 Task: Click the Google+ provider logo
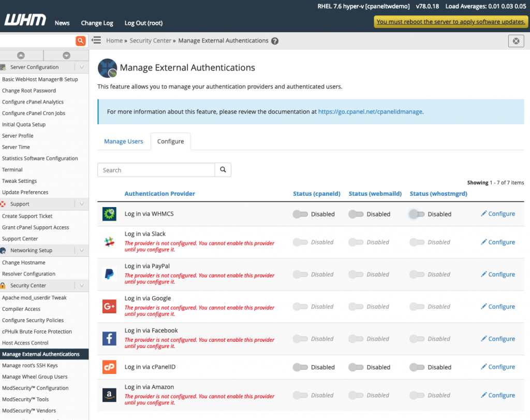point(110,307)
